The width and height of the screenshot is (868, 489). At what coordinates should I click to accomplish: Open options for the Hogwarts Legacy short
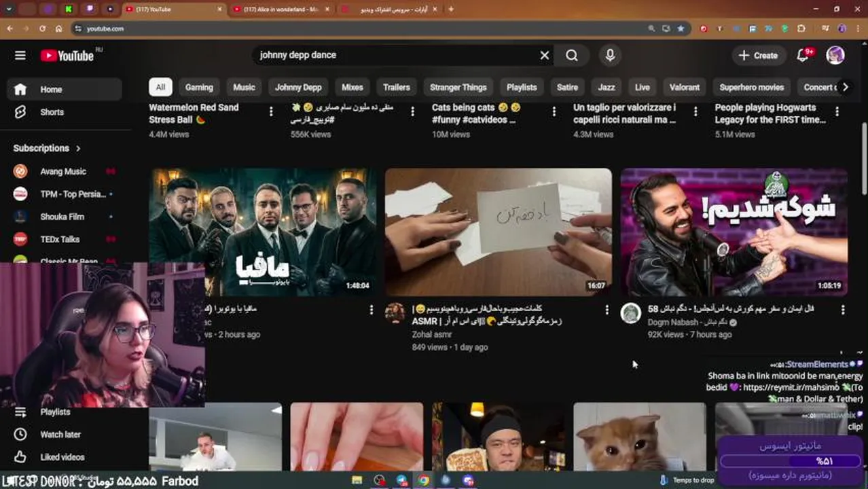click(x=837, y=111)
